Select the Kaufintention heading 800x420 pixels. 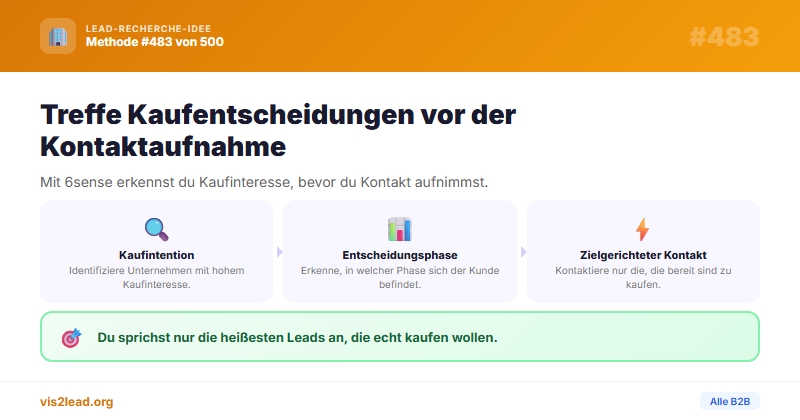(157, 255)
